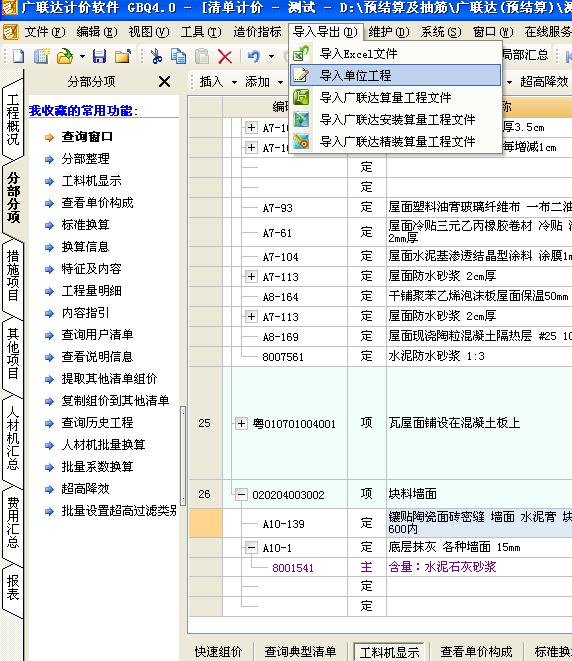Select row number 25 cell
This screenshot has width=572, height=661.
point(205,423)
